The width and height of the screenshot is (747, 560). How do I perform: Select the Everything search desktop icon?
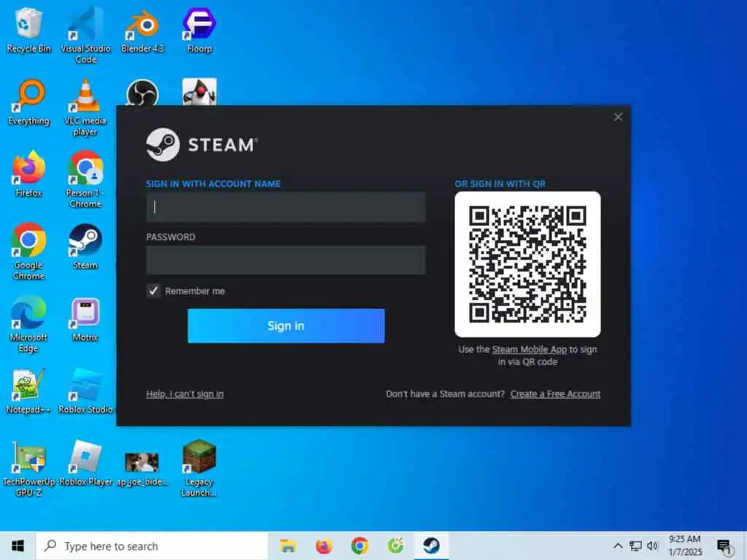[28, 102]
